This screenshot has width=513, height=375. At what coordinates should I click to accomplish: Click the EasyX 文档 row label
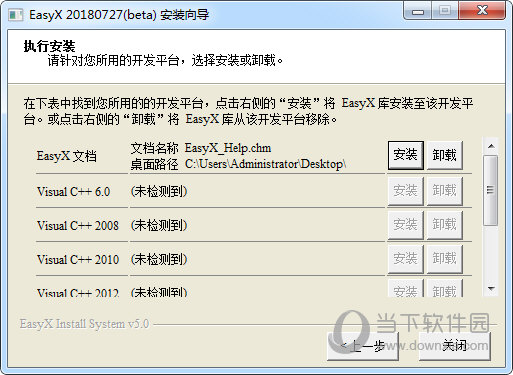pos(67,156)
